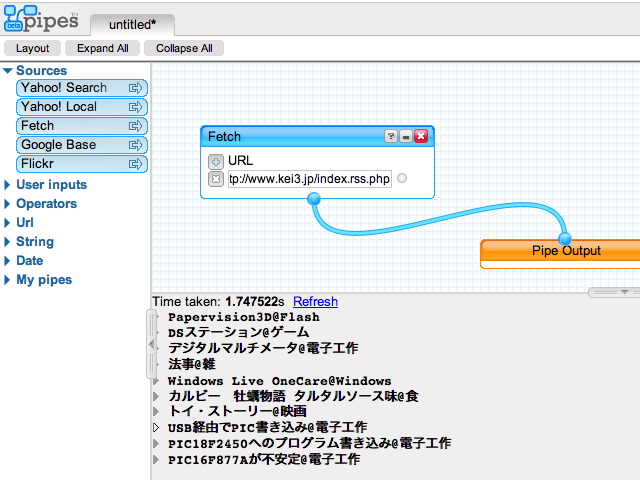Collapse the Sources category
Image resolution: width=640 pixels, height=480 pixels.
(8, 71)
